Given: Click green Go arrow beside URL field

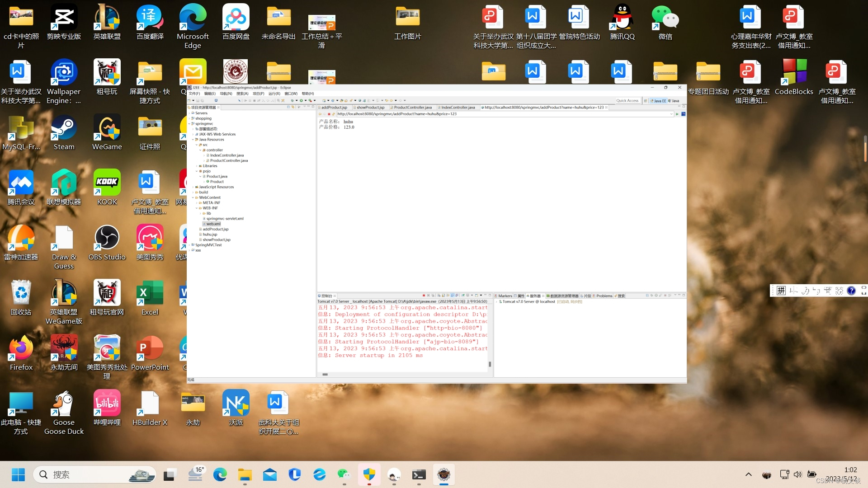Looking at the screenshot, I should coord(677,114).
